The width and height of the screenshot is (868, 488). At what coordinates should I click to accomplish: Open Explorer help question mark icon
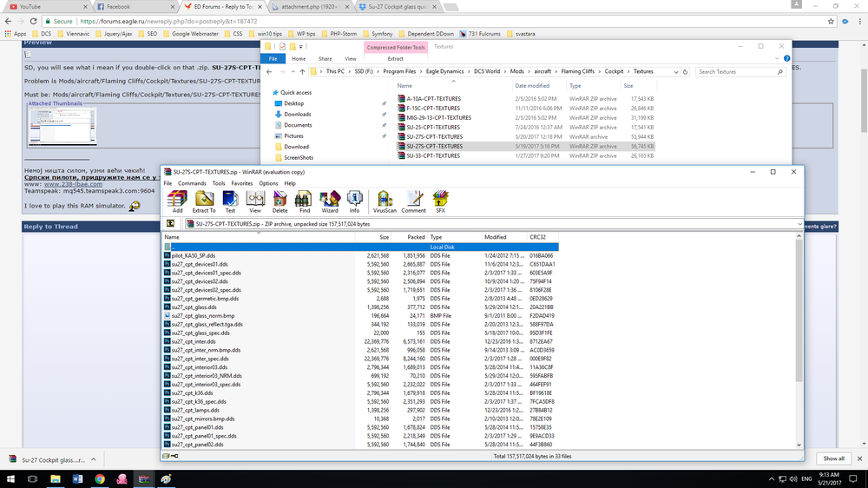tap(786, 59)
